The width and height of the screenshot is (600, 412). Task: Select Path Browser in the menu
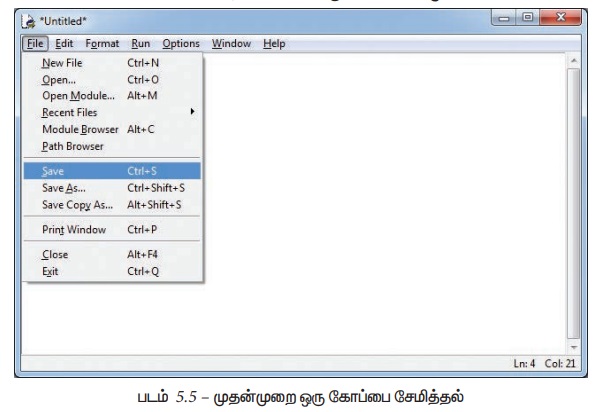tap(72, 146)
